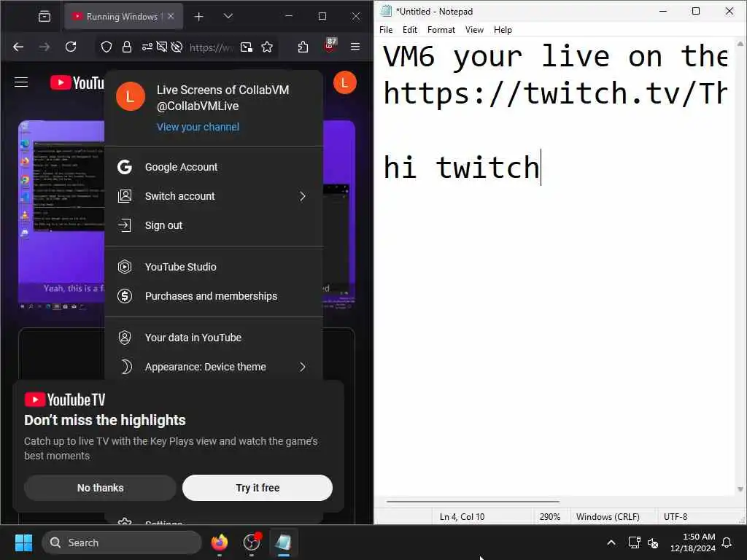
Task: Click Notepad vertical scrollbar up arrow
Action: (x=740, y=44)
